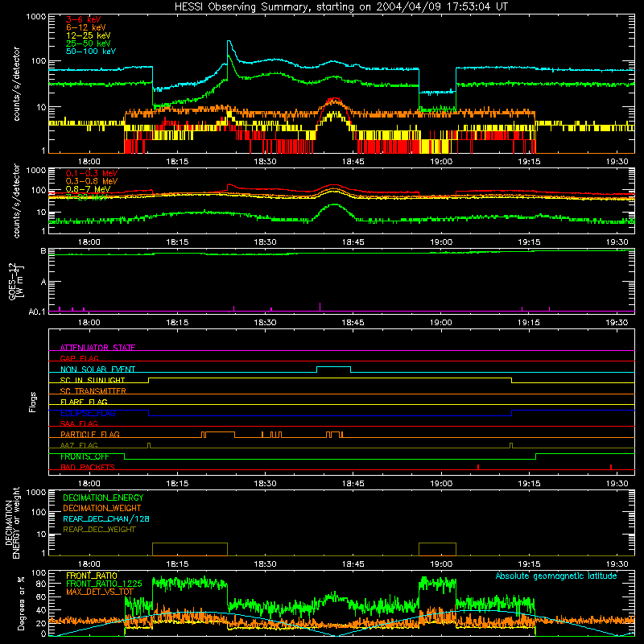Click the 0.1-0.3 MeV legend label
644x644 pixels.
tap(92, 173)
